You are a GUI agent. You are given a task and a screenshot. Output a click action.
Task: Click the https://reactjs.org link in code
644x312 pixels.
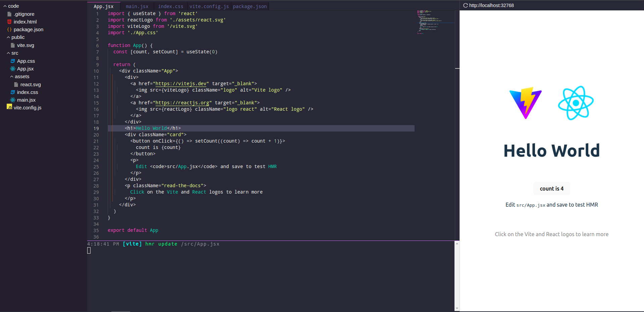[x=182, y=103]
